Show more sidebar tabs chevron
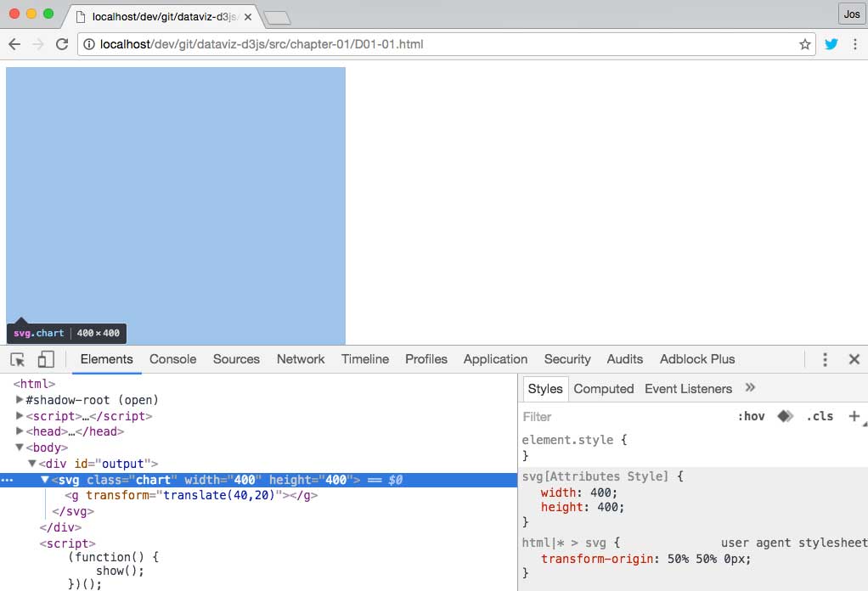 pos(750,388)
